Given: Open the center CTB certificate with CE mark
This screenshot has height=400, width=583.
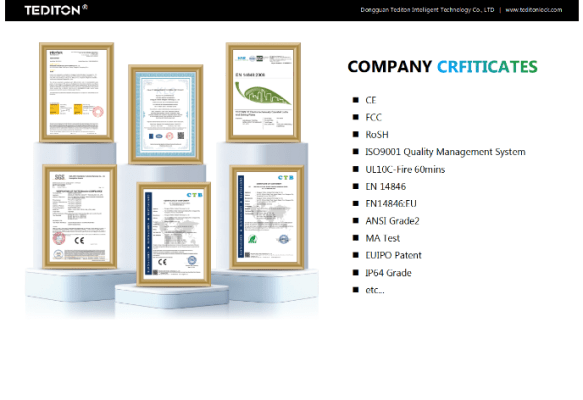Looking at the screenshot, I should (x=174, y=234).
